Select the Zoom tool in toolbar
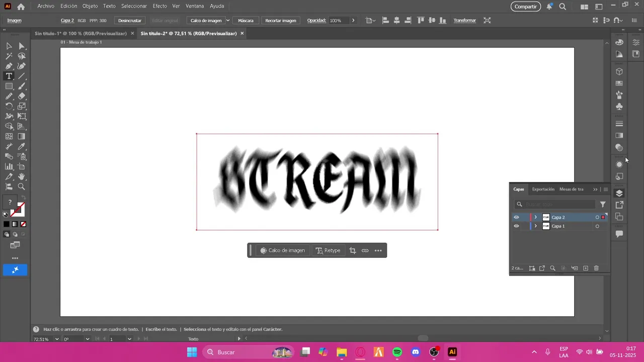Screen dimensions: 644x362 22,187
